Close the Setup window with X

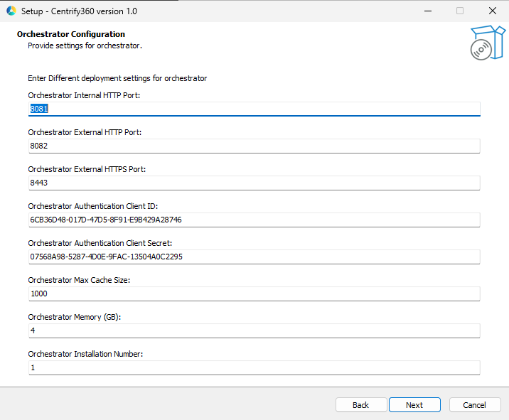(493, 11)
